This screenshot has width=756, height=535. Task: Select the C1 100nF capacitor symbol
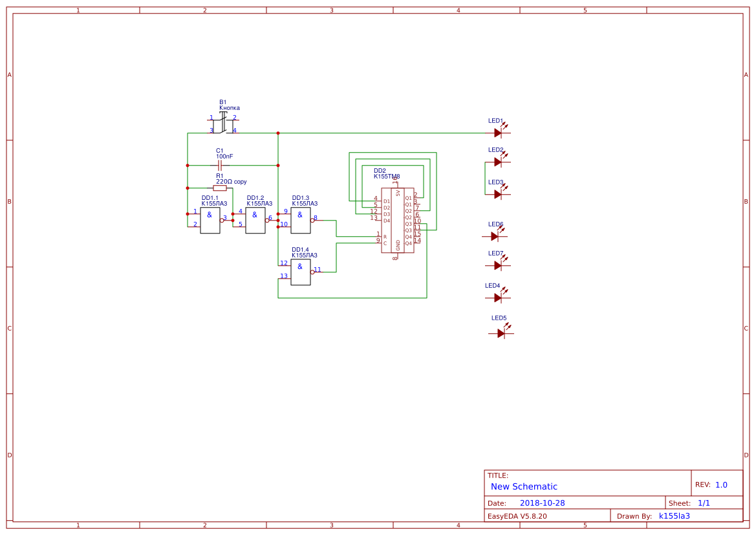[220, 166]
